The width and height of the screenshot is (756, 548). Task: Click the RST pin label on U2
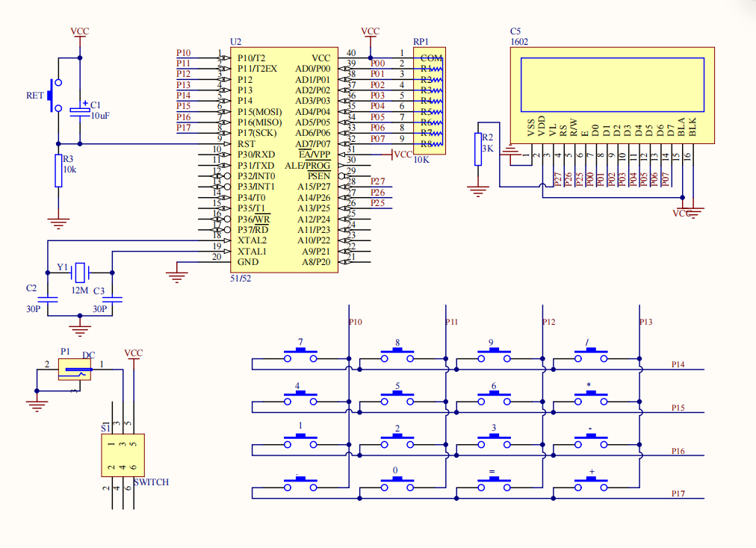pyautogui.click(x=247, y=144)
